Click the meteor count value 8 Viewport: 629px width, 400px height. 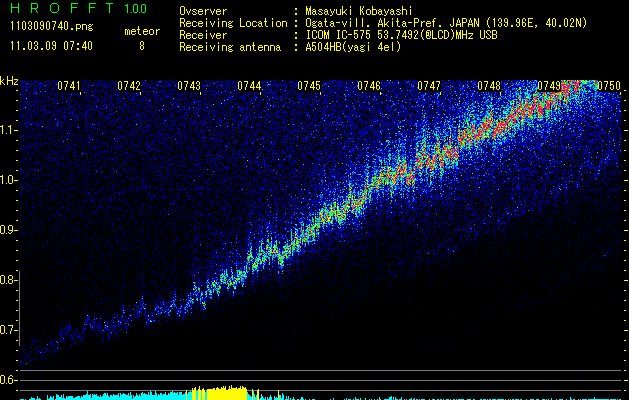pyautogui.click(x=142, y=46)
